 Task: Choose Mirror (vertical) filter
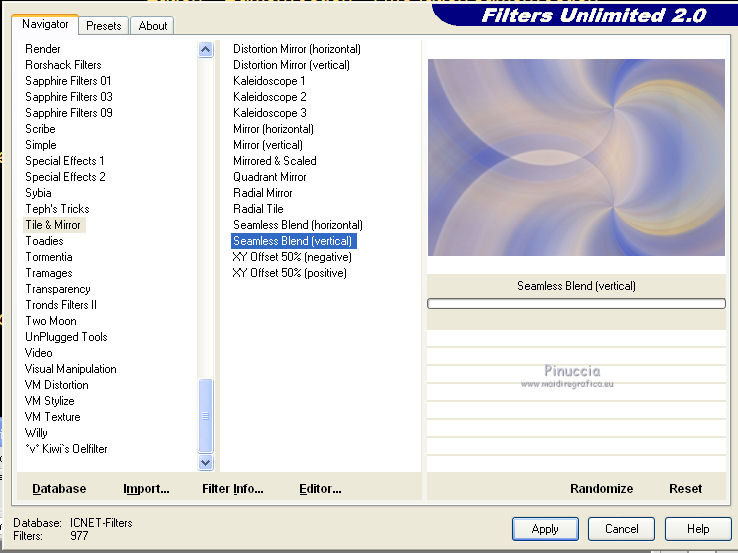click(268, 145)
